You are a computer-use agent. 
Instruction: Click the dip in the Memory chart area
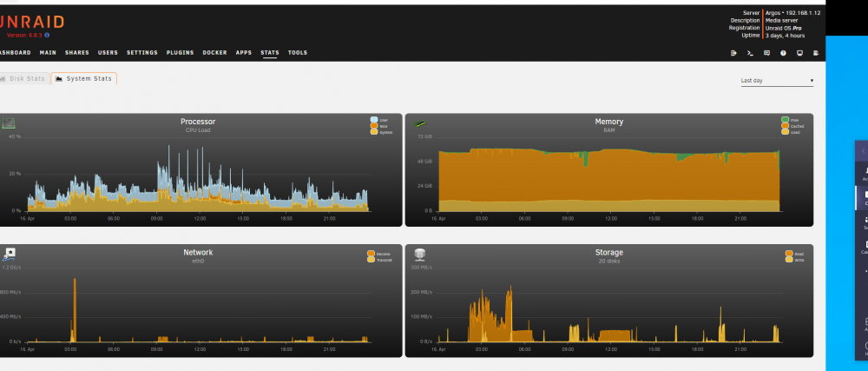point(585,160)
